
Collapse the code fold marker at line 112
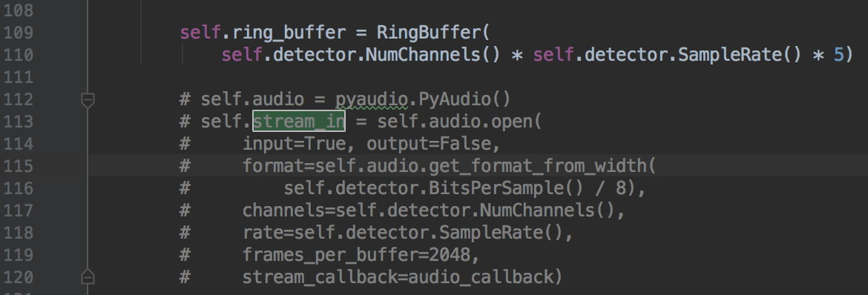88,100
